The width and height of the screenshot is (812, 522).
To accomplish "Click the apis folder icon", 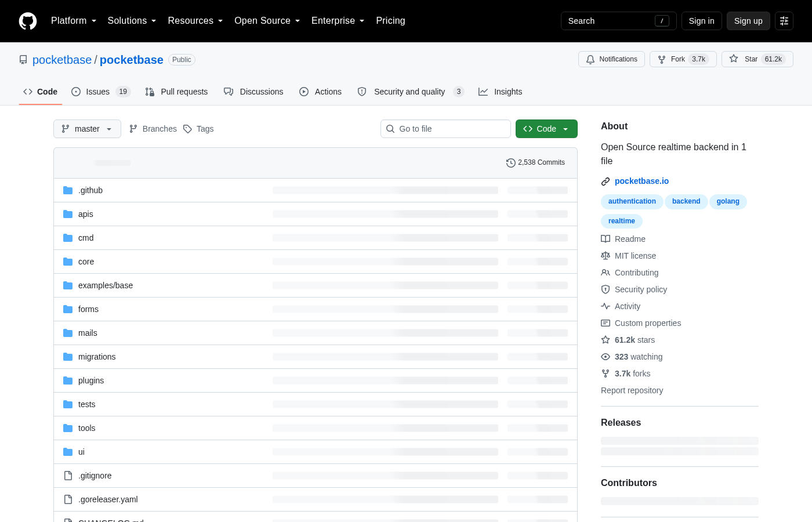I will tap(68, 214).
